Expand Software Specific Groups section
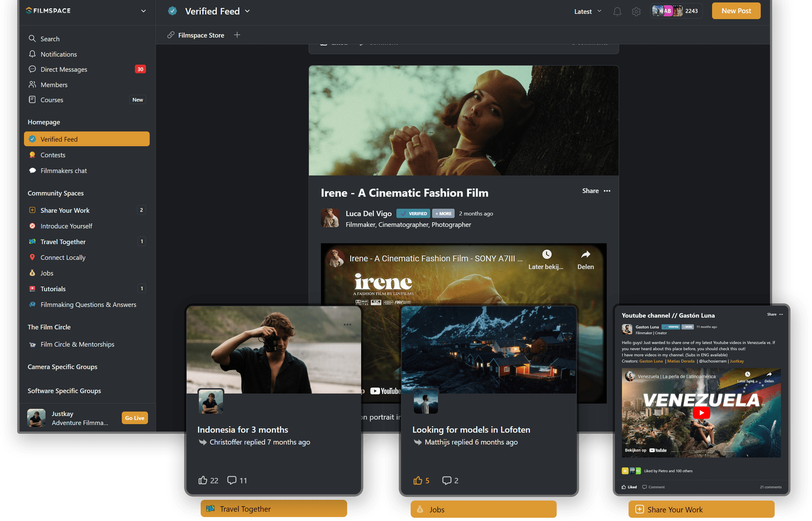 [64, 391]
